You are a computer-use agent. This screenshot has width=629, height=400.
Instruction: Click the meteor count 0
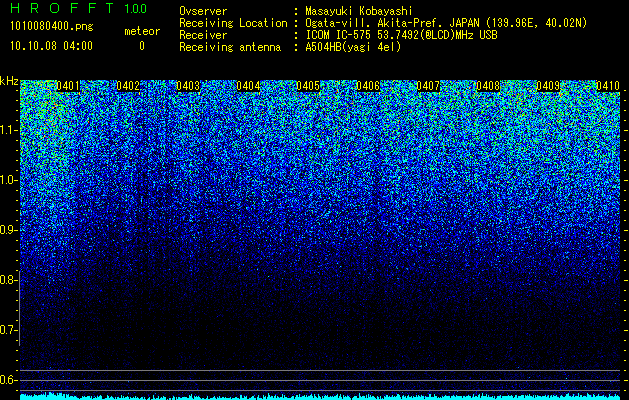(x=142, y=46)
